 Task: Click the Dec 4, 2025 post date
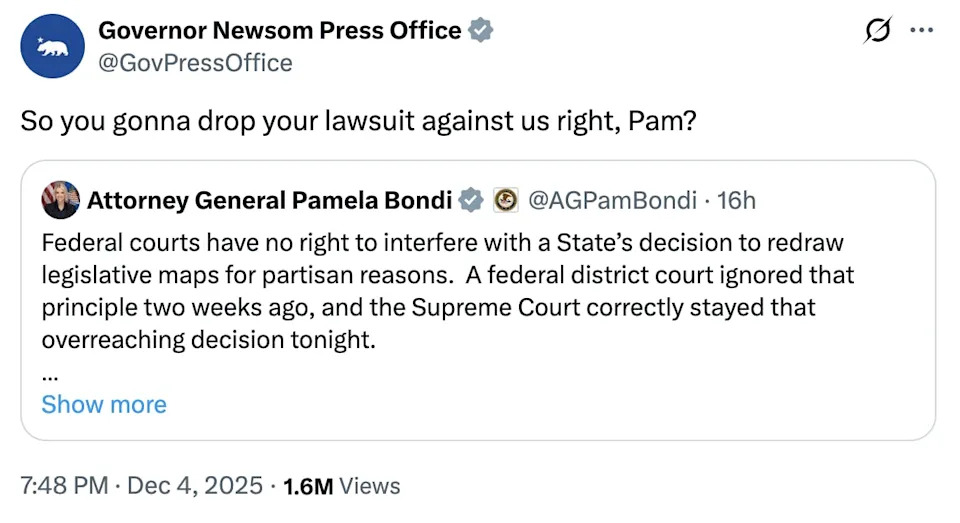[195, 486]
